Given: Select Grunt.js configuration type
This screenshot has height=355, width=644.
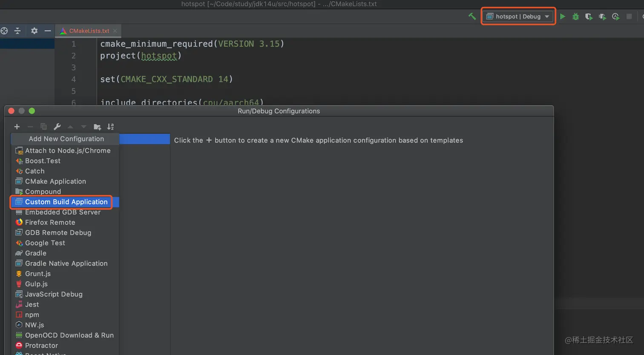Looking at the screenshot, I should click(65, 274).
